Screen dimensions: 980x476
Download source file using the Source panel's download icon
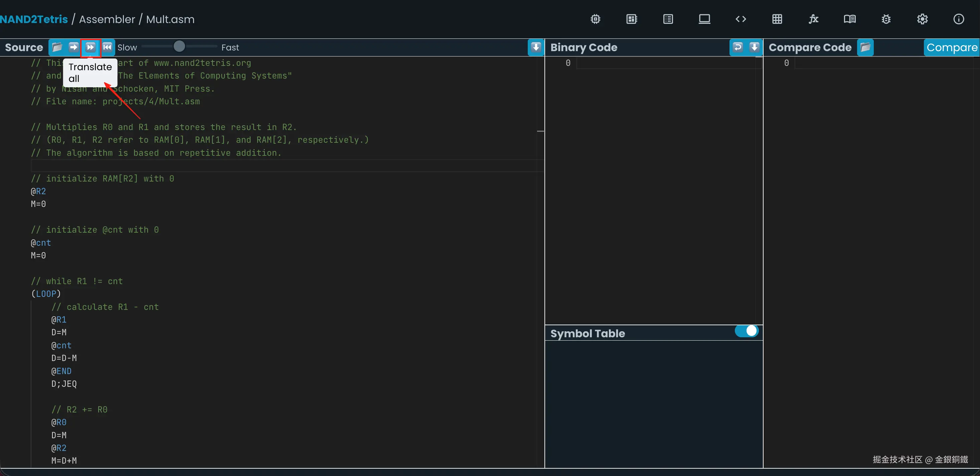(x=536, y=47)
